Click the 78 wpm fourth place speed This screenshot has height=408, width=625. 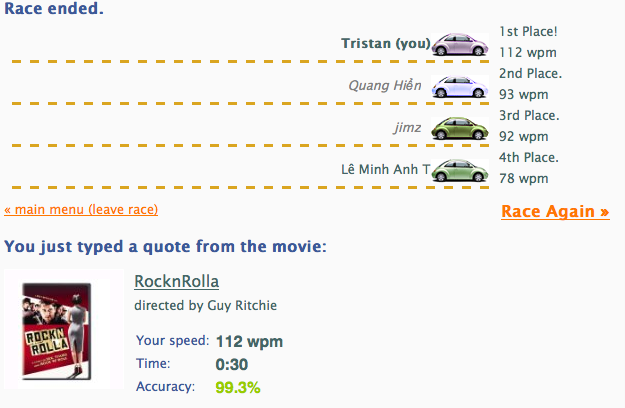(523, 178)
